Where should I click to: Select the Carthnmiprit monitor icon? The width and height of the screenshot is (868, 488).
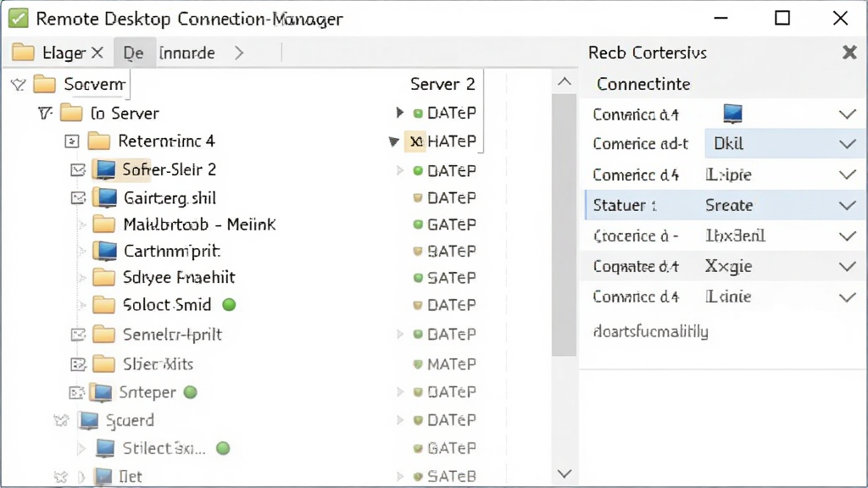click(105, 251)
